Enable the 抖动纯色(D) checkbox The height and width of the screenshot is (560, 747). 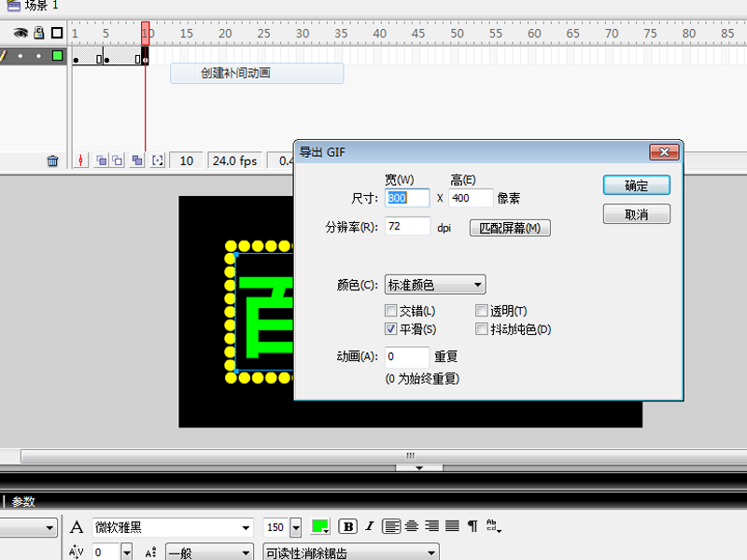tap(482, 329)
